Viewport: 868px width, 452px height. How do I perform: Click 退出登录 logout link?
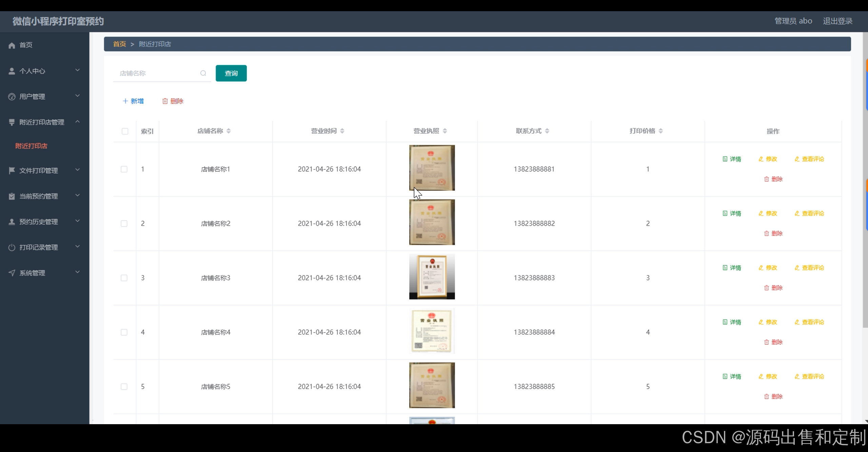(837, 21)
